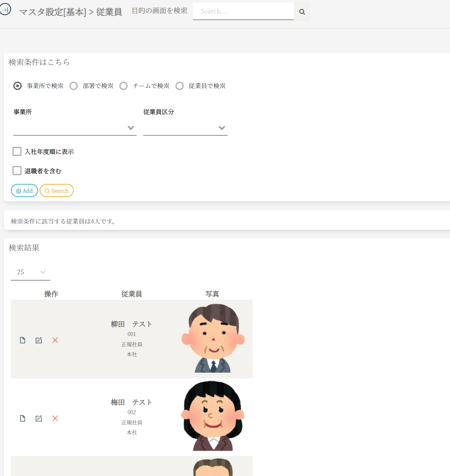Open document icon for 柳田 テスト

tap(23, 340)
